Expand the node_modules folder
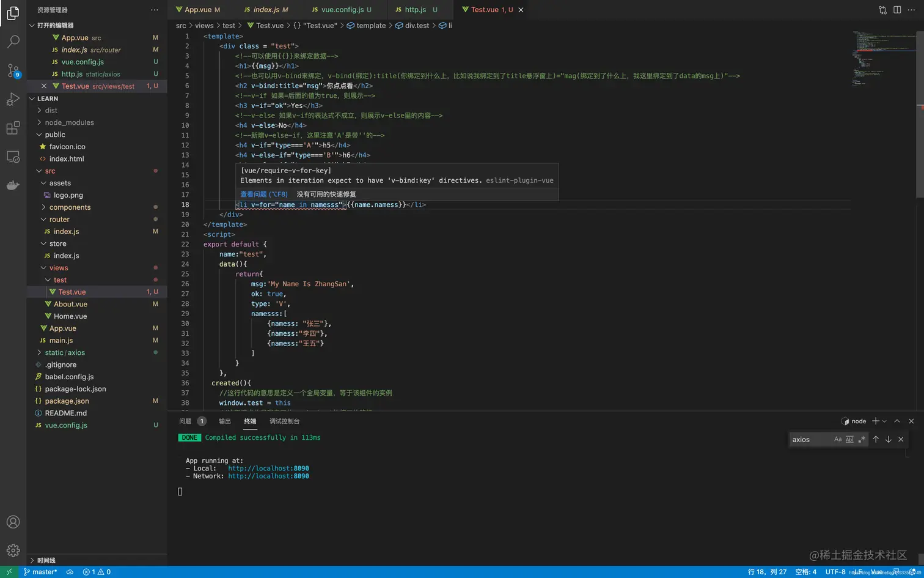Image resolution: width=924 pixels, height=578 pixels. coord(97,122)
